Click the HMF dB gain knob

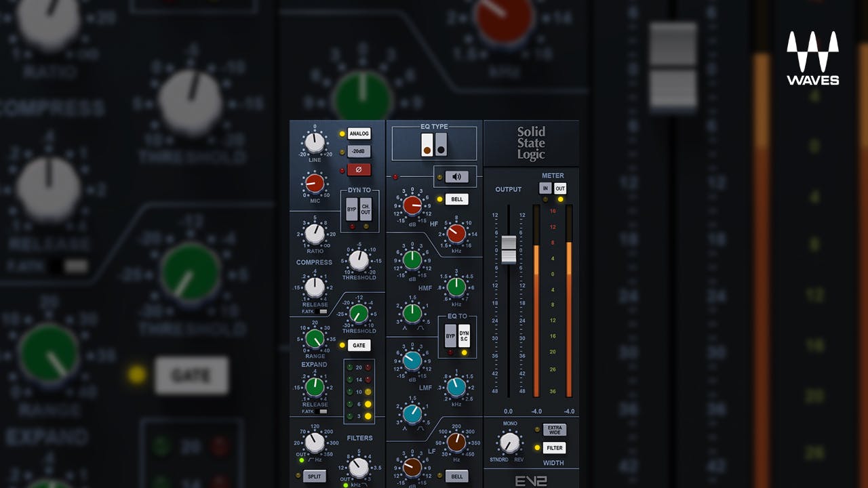point(412,260)
